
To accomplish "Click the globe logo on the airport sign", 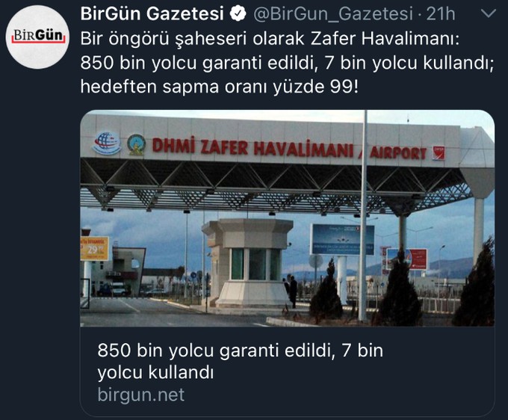I will point(107,143).
